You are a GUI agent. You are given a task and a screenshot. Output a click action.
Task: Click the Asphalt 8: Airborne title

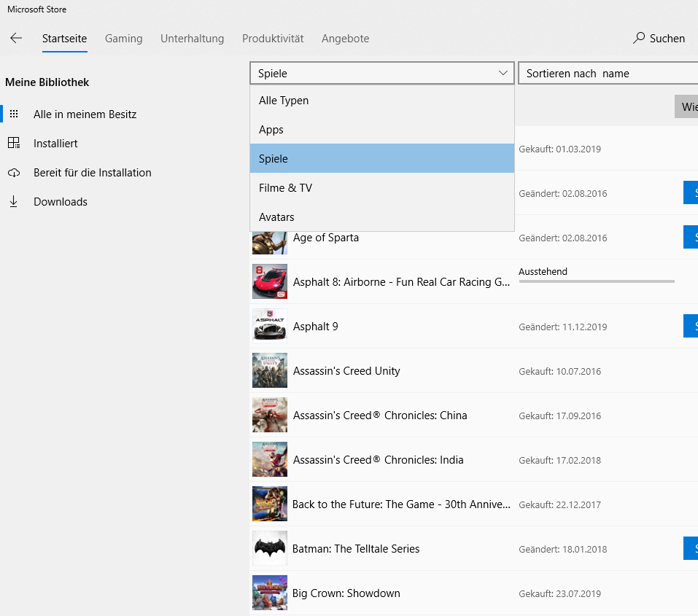coord(401,282)
